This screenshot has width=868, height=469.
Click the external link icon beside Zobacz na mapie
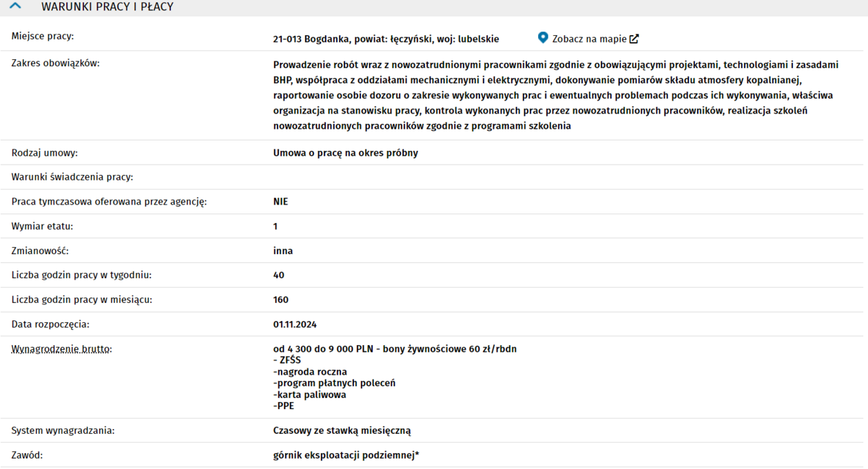click(x=634, y=39)
